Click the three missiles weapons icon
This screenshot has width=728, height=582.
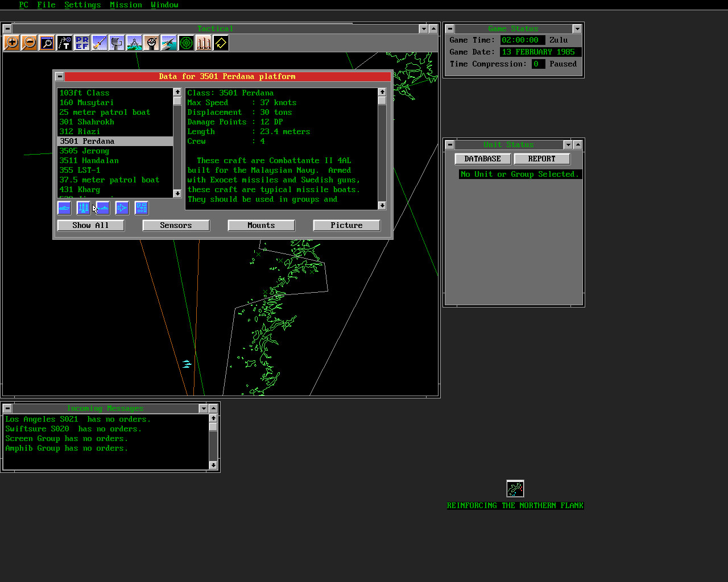[204, 43]
